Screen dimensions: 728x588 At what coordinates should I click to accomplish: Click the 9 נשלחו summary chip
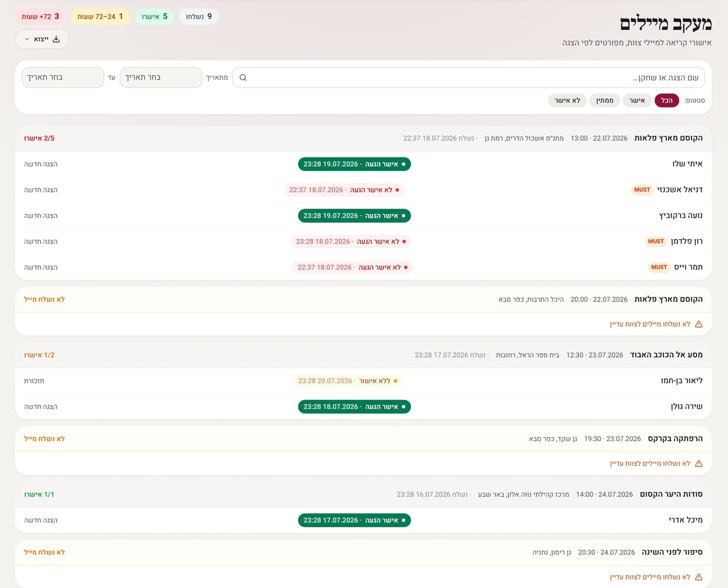(x=198, y=16)
